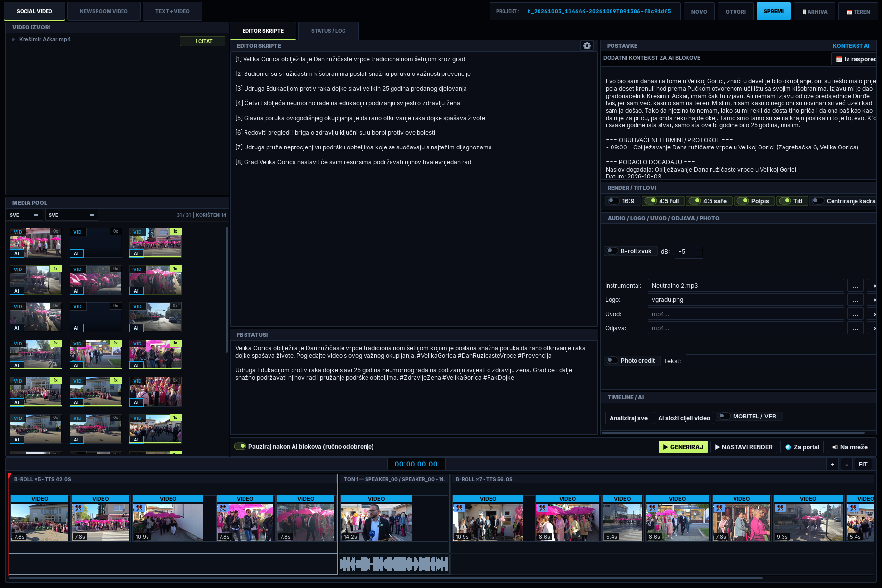Publish video Na mreže
Image resolution: width=882 pixels, height=588 pixels.
[849, 447]
